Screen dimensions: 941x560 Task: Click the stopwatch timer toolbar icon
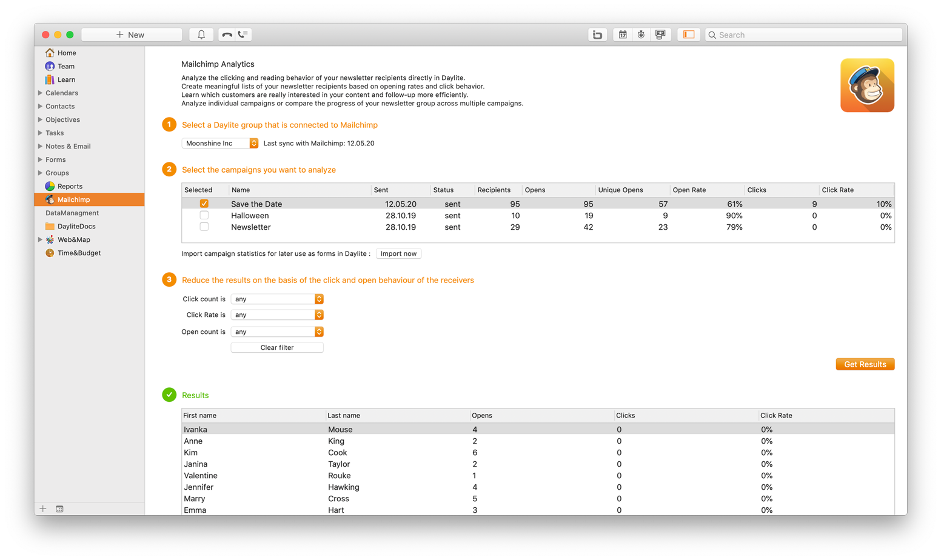[641, 35]
